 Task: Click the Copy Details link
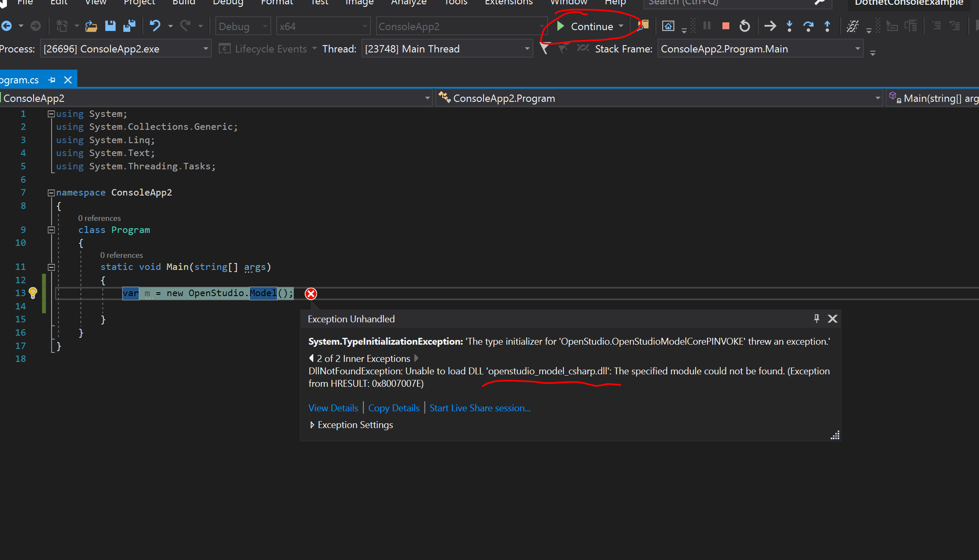[393, 407]
